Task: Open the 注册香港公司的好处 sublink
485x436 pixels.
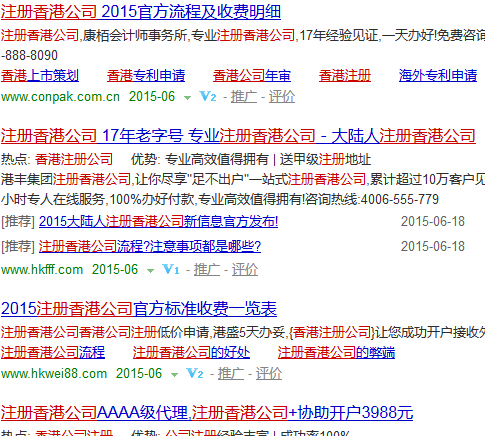Action: click(191, 353)
